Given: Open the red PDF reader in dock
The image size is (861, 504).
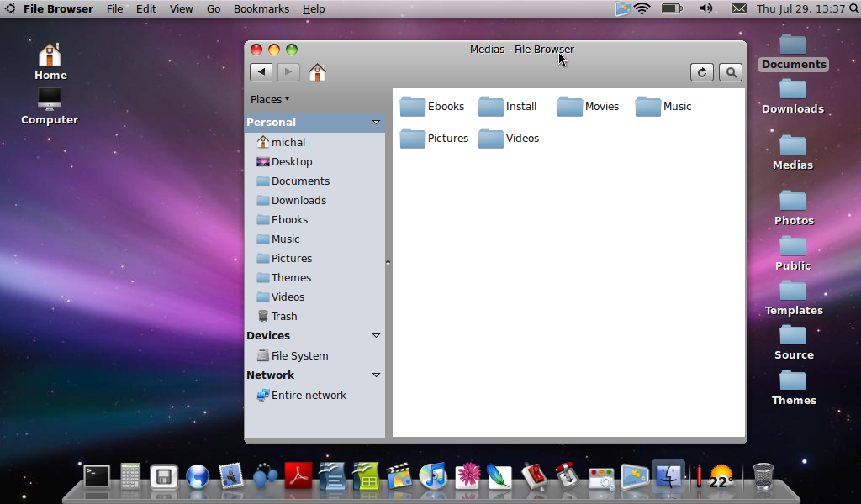Looking at the screenshot, I should click(x=298, y=476).
